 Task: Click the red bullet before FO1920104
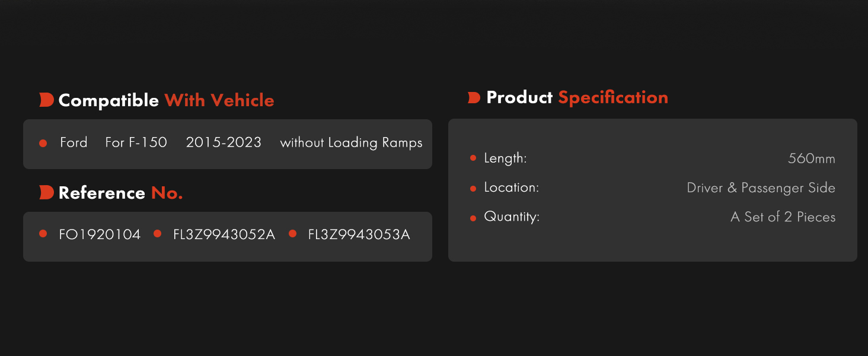pos(43,234)
